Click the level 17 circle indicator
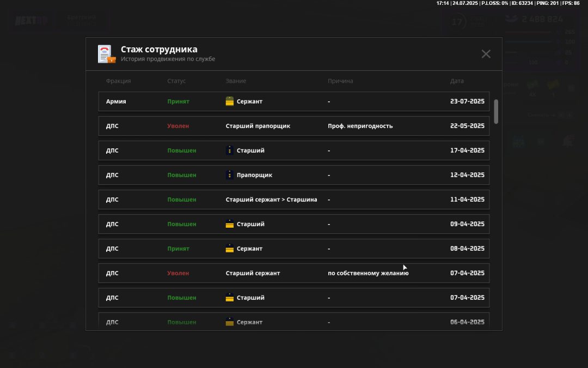This screenshot has height=368, width=588. point(457,22)
